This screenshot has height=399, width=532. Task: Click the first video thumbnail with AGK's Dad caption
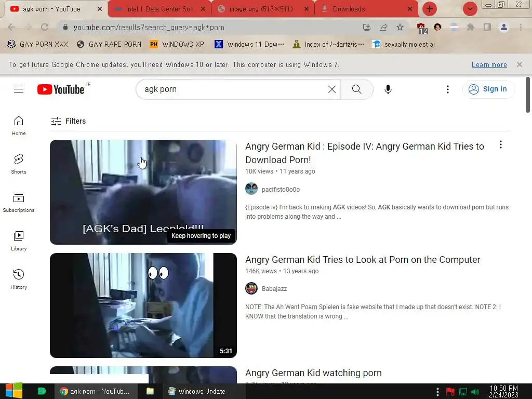click(x=143, y=192)
